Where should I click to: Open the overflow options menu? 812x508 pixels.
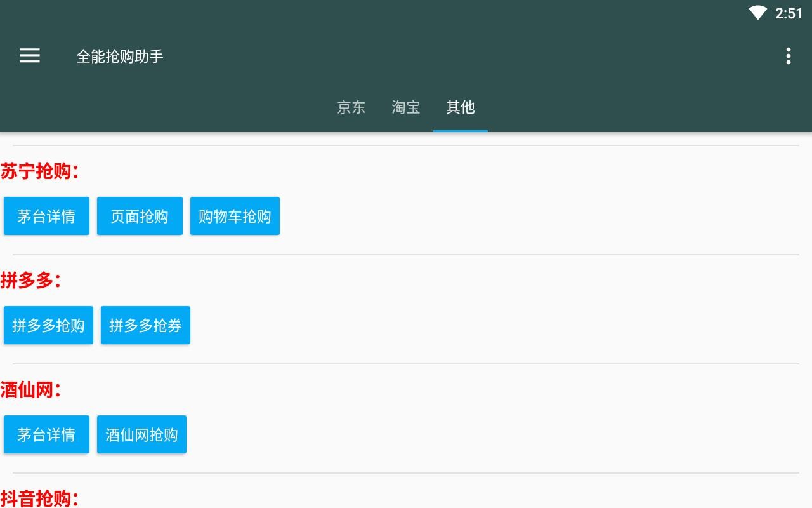pyautogui.click(x=787, y=56)
